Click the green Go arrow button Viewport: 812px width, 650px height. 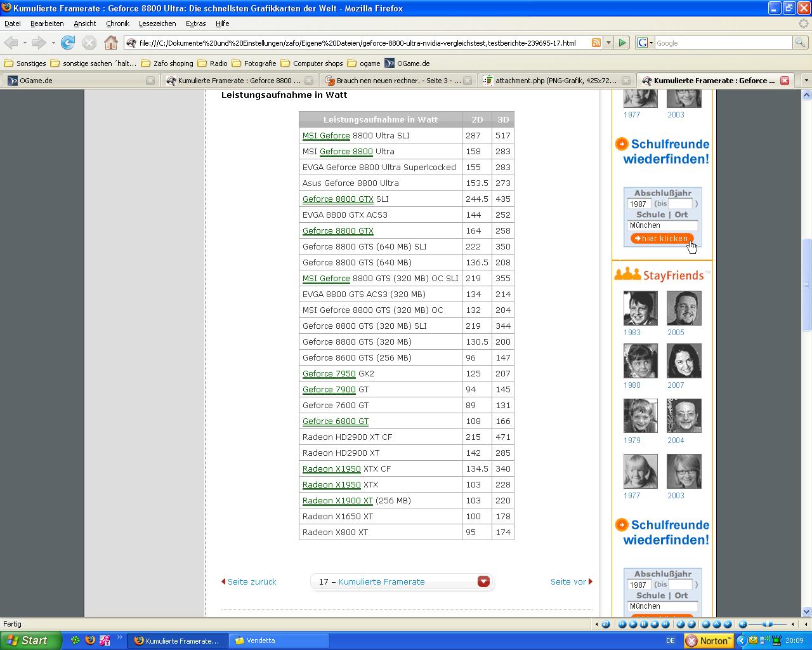pyautogui.click(x=622, y=43)
